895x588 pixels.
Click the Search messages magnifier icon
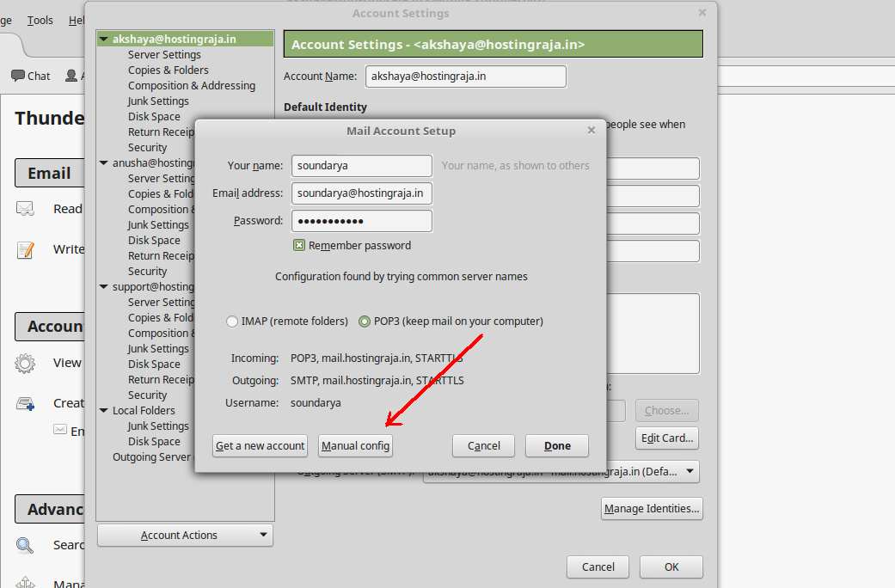[25, 545]
